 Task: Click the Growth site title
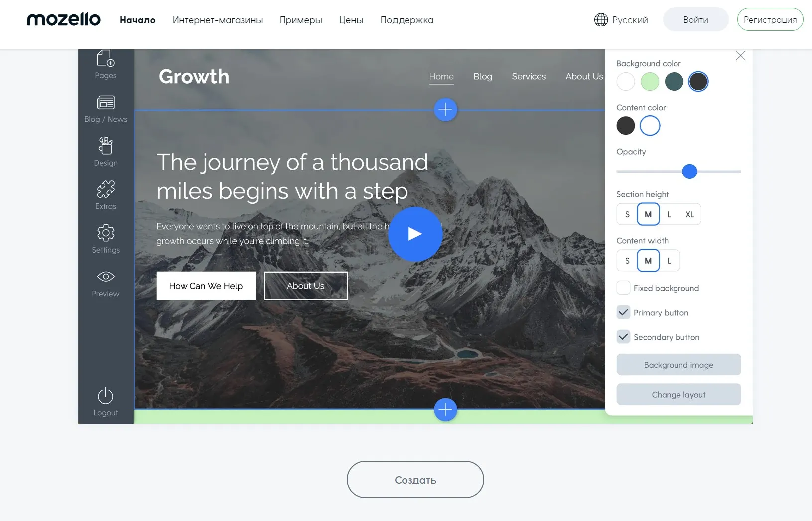tap(194, 76)
